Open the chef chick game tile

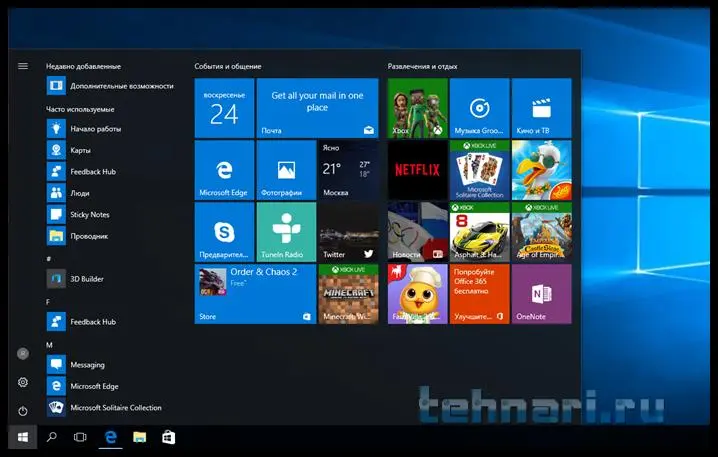(x=418, y=294)
